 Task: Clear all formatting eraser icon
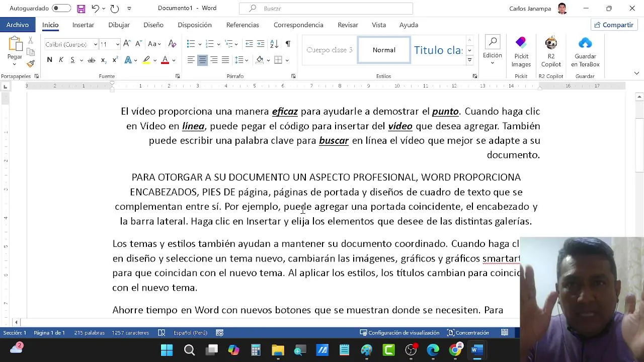[172, 44]
